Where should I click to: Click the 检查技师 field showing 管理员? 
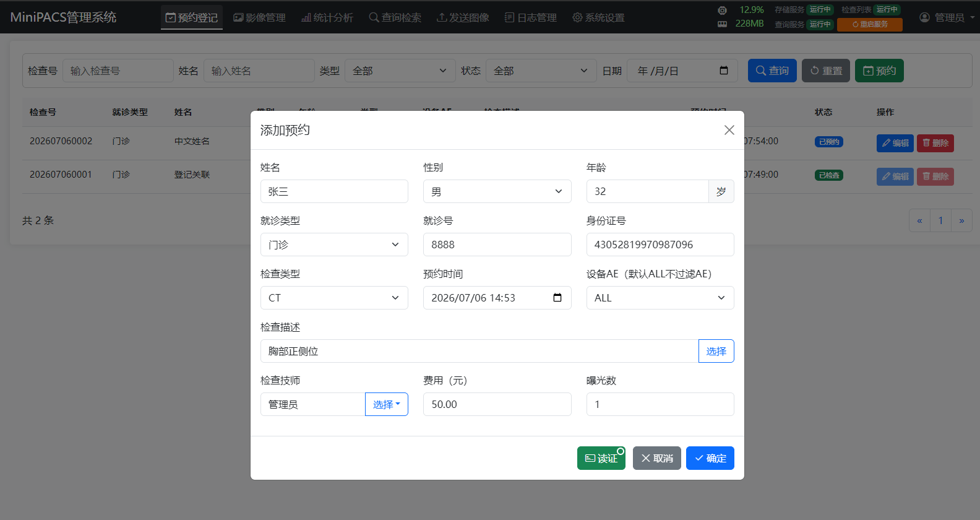(313, 404)
